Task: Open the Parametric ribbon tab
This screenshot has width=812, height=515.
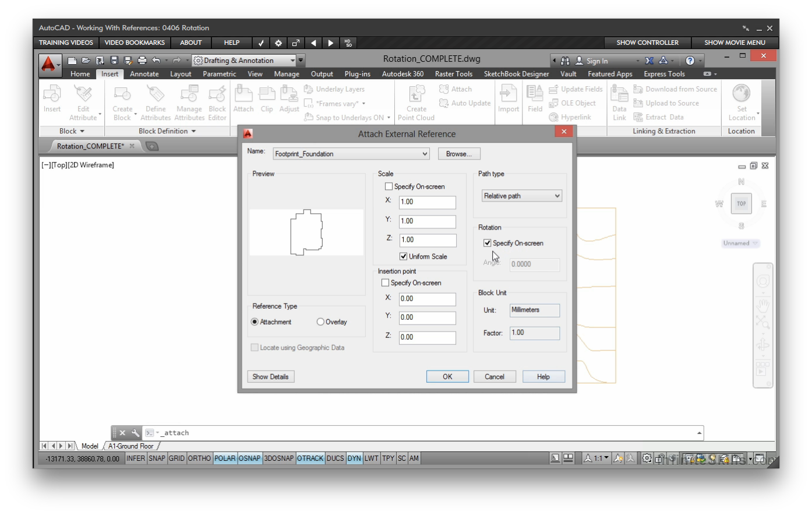Action: (220, 74)
